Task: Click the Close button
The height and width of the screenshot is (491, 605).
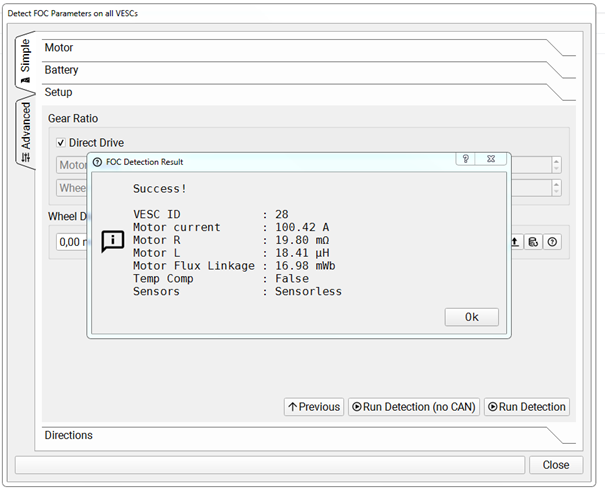Action: pos(556,465)
